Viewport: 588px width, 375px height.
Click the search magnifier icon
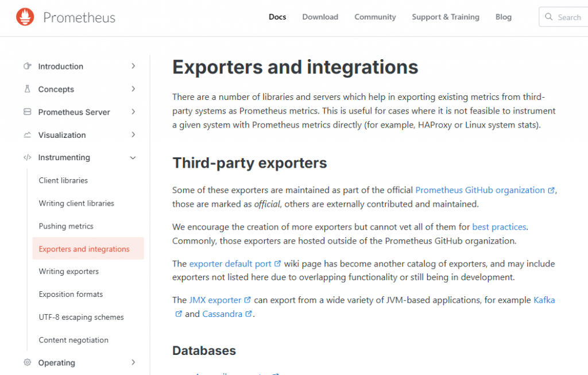pos(549,17)
